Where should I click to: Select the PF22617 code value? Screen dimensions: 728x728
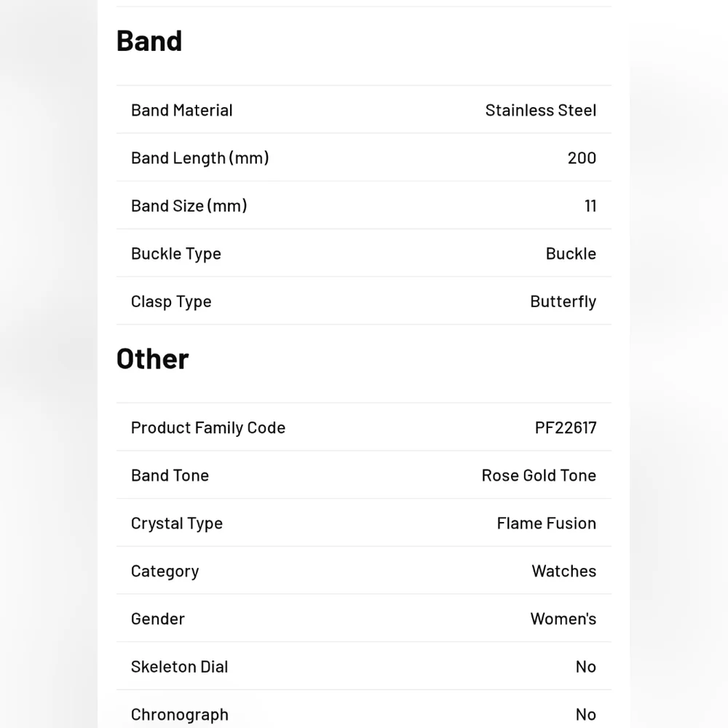tap(566, 428)
